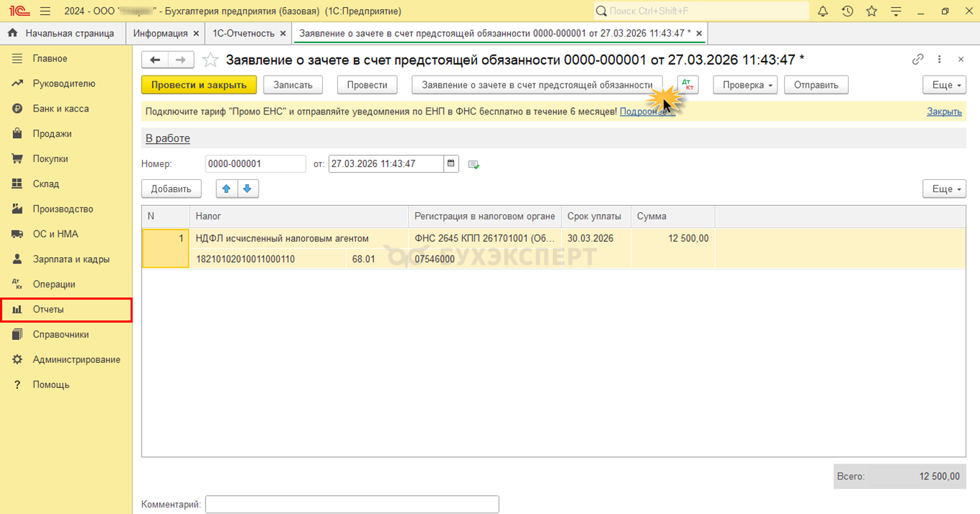
Task: Open the Производство section
Action: (x=66, y=209)
